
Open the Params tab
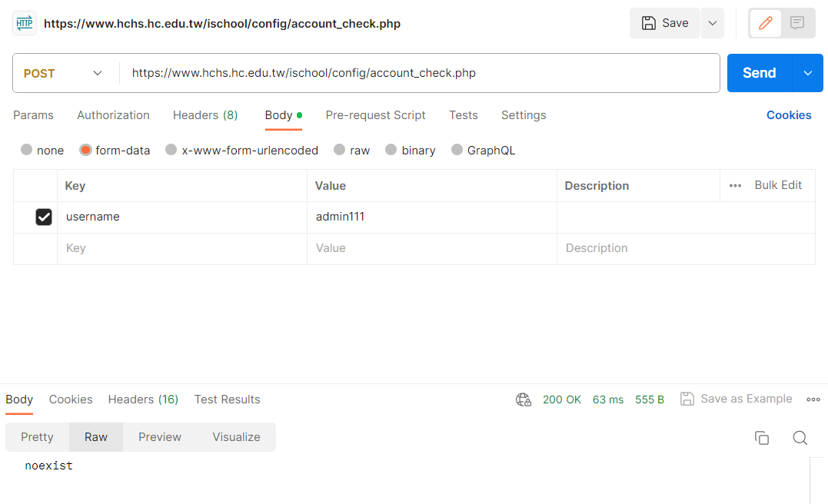coord(33,115)
